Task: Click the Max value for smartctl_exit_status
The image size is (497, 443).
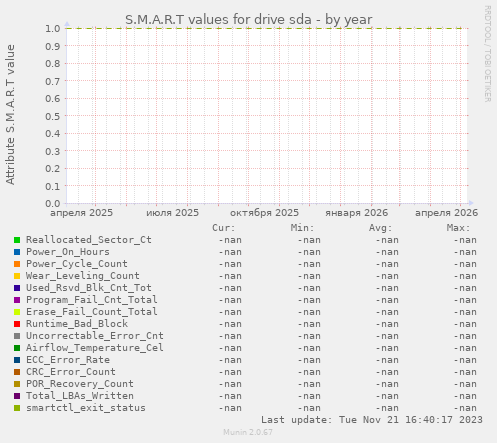Action: point(465,408)
